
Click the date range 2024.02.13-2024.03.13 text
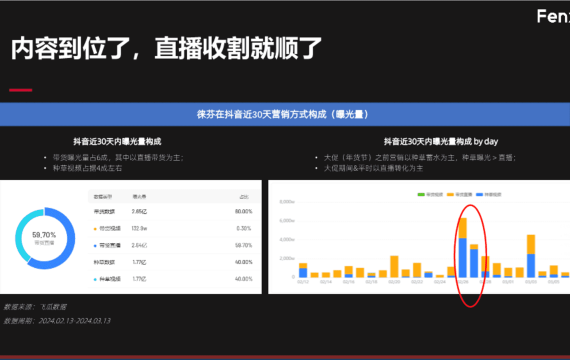pos(75,321)
